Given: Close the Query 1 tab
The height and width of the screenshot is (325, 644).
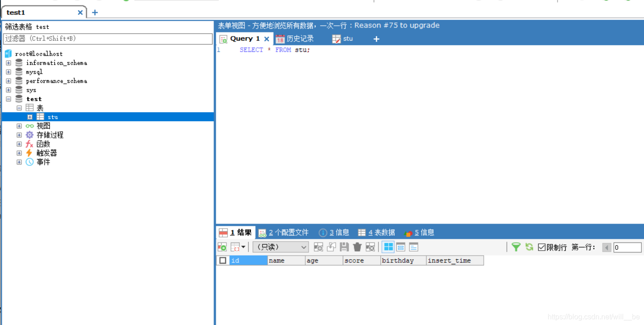Looking at the screenshot, I should point(267,39).
